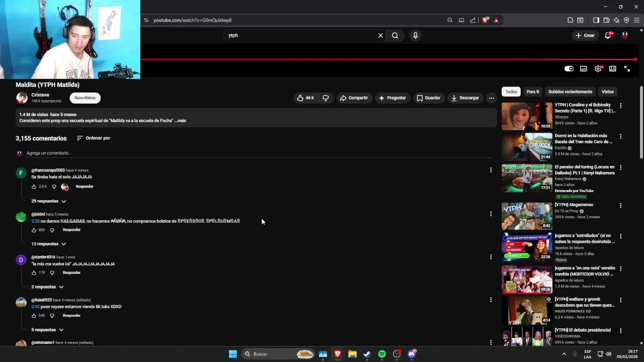Open Spotify from the taskbar
644x362 pixels.
tap(382, 354)
